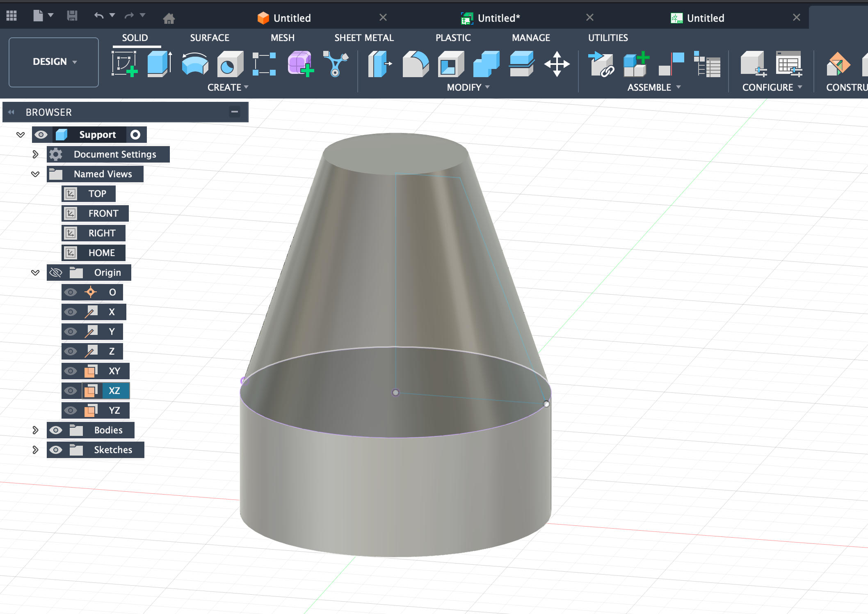This screenshot has height=614, width=868.
Task: Select the Fillet tool
Action: (x=415, y=64)
